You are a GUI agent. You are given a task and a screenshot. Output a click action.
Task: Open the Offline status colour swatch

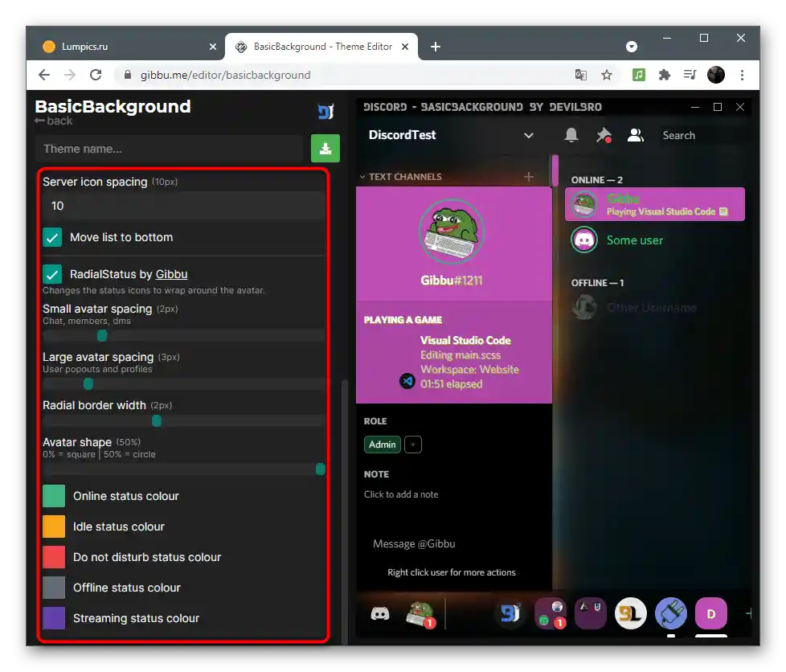pos(54,588)
